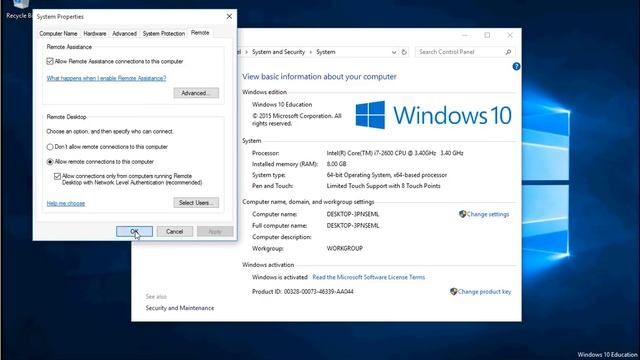Maximize the System control panel window
This screenshot has height=360, width=640.
(x=487, y=35)
